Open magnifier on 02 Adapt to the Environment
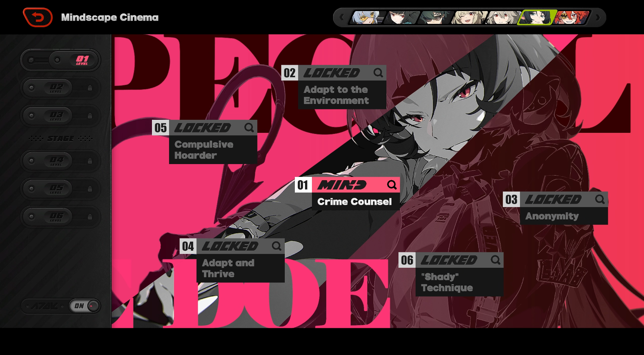Viewport: 644px width, 355px height. (x=378, y=73)
